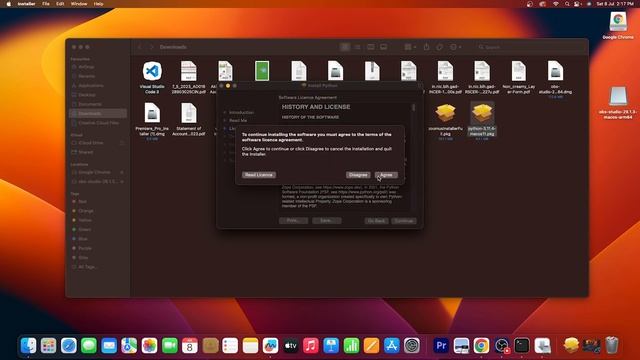Open Photos from the Dock
The image size is (640, 360).
tap(149, 346)
